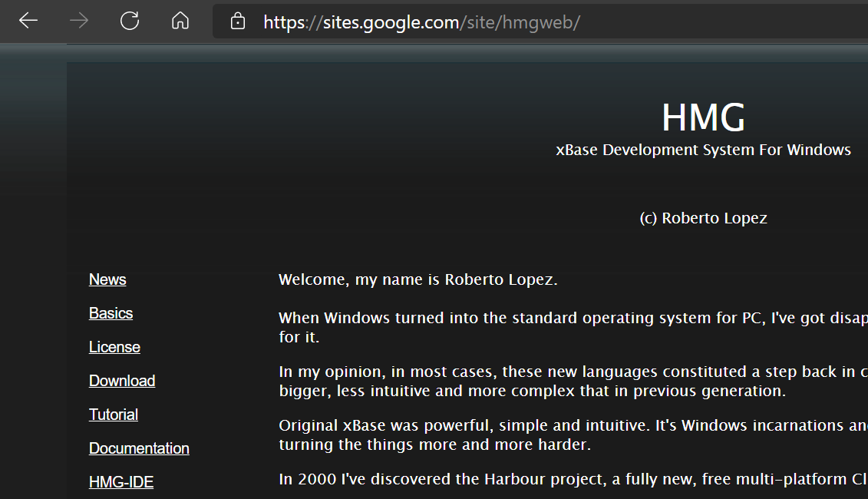Open the browser home page icon
868x499 pixels.
click(180, 21)
